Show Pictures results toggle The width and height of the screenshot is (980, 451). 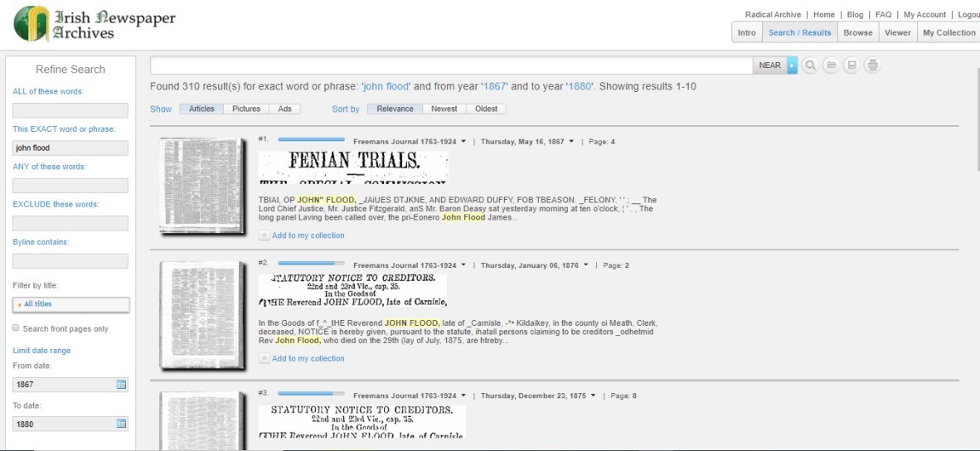[x=246, y=109]
